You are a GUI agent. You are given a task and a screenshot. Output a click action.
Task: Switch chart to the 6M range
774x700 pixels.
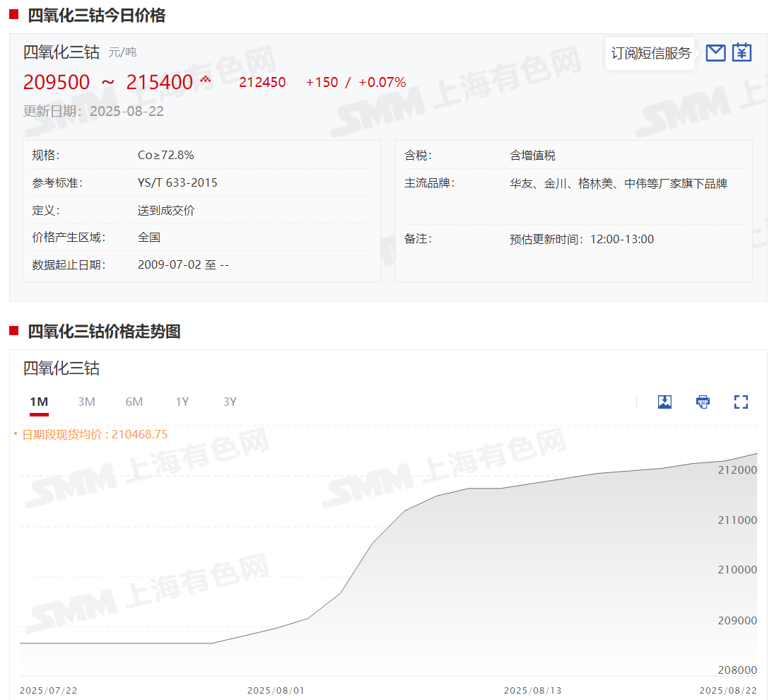pyautogui.click(x=134, y=402)
